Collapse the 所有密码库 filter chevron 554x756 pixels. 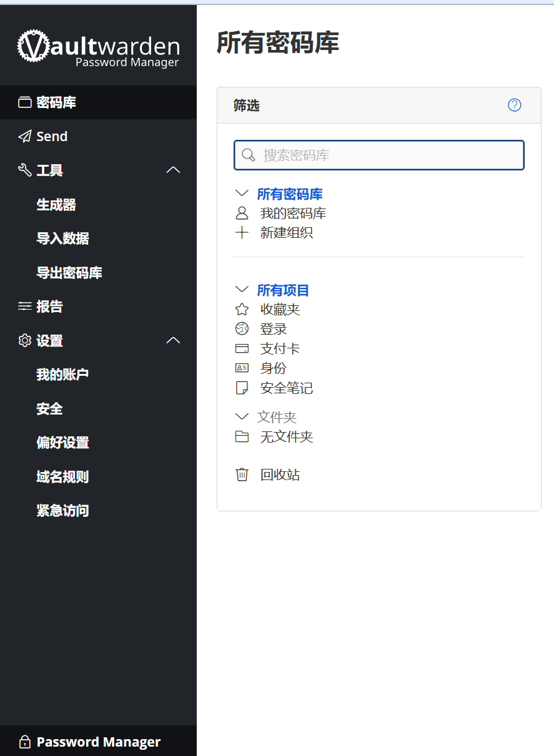[x=242, y=194]
